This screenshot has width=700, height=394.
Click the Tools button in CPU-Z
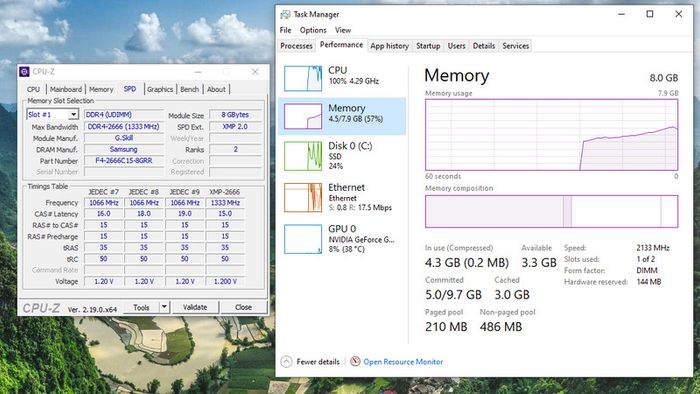pyautogui.click(x=141, y=307)
